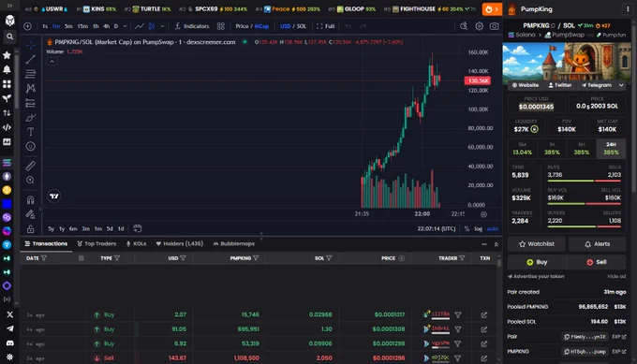Open the Indicators button
637x364 pixels.
(192, 26)
